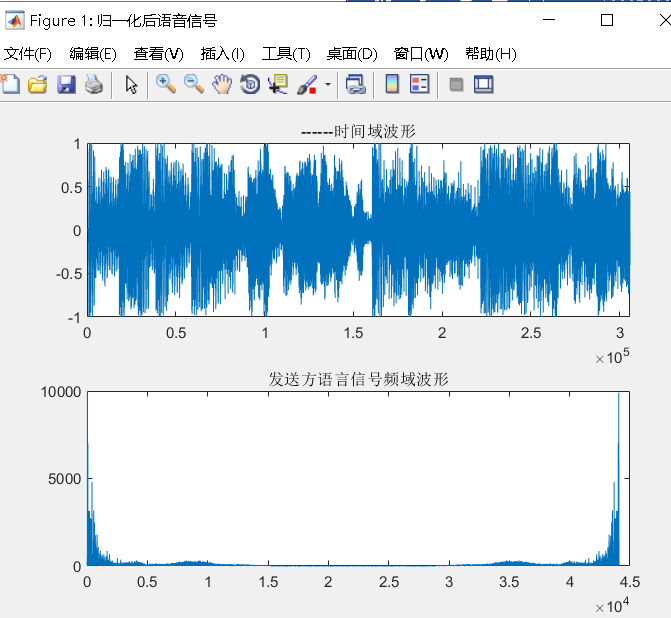Open the 帮助(H) menu
The image size is (671, 618).
[x=491, y=54]
